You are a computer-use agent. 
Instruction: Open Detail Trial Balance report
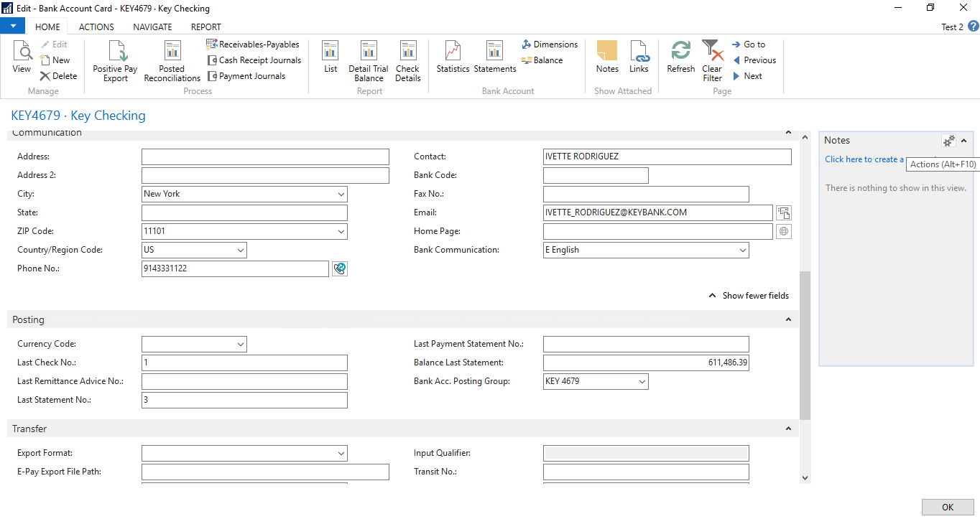(369, 61)
